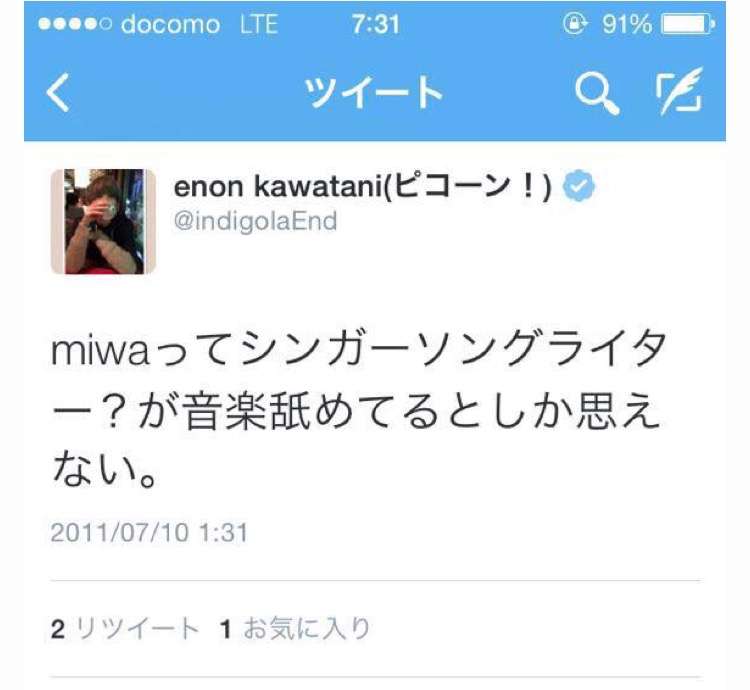Tap the back arrow in header

tap(58, 92)
